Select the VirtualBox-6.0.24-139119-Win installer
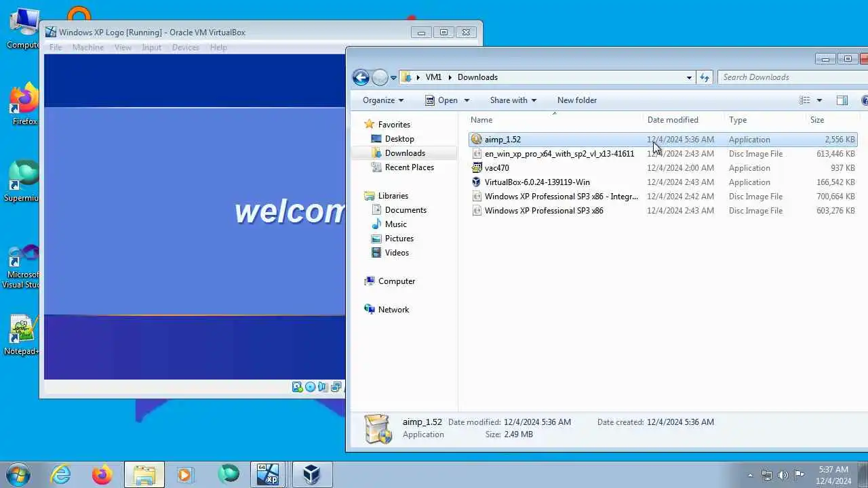This screenshot has width=868, height=488. (x=663, y=182)
